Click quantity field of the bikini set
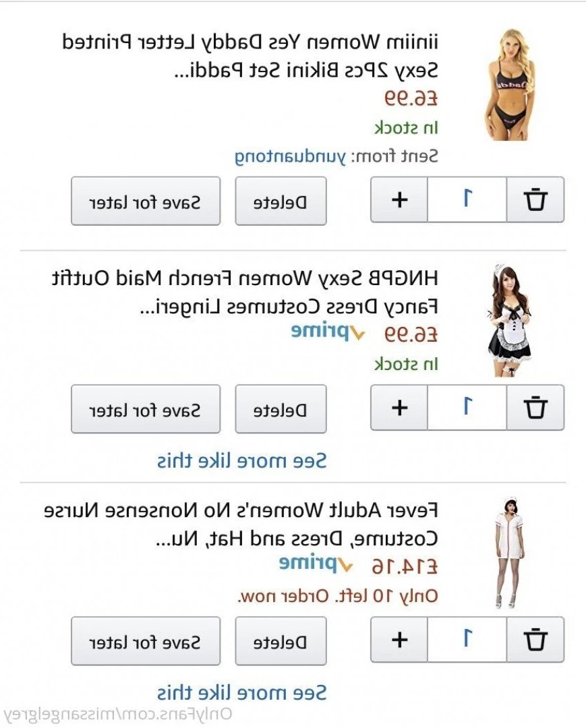This screenshot has width=586, height=728. pos(467,200)
